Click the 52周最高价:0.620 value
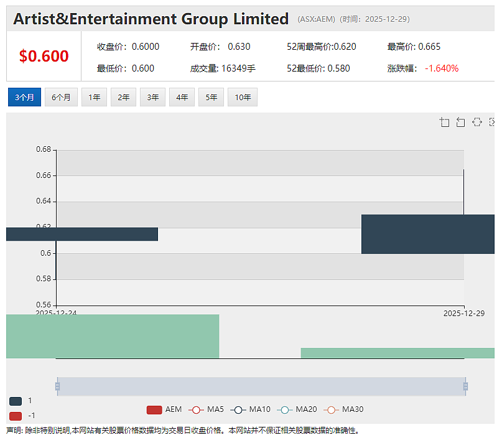The width and height of the screenshot is (502, 448). tap(322, 47)
